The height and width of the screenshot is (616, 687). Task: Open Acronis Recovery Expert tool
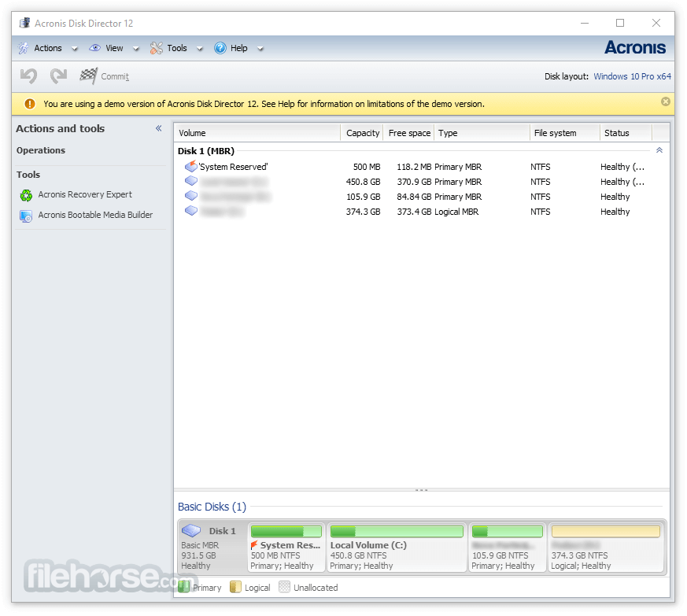click(x=84, y=195)
